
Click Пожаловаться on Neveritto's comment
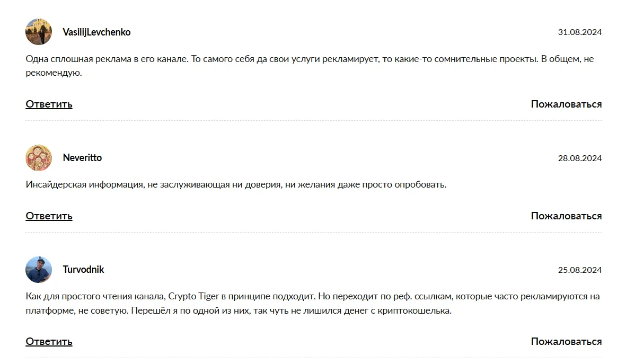point(566,216)
